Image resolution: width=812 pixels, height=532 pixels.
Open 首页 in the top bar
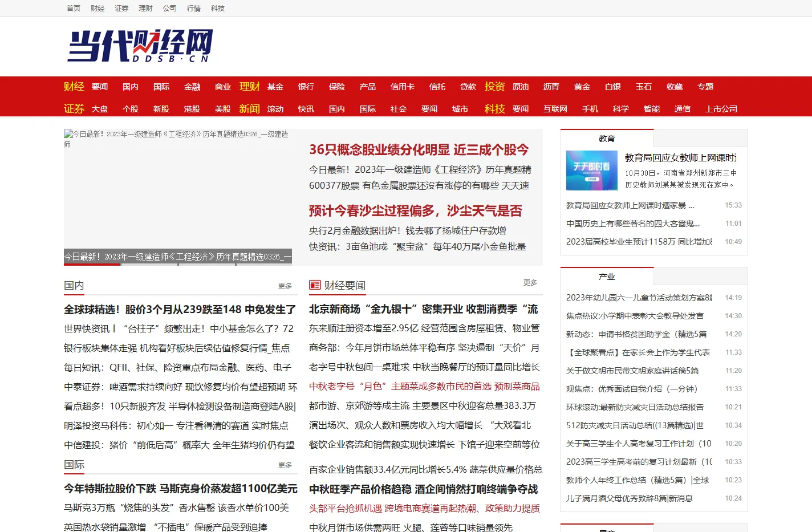coord(74,9)
